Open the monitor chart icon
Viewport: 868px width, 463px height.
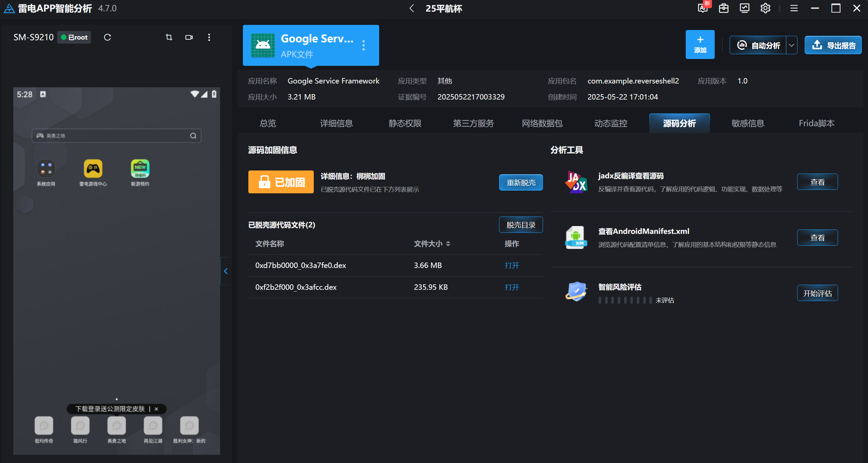point(744,8)
